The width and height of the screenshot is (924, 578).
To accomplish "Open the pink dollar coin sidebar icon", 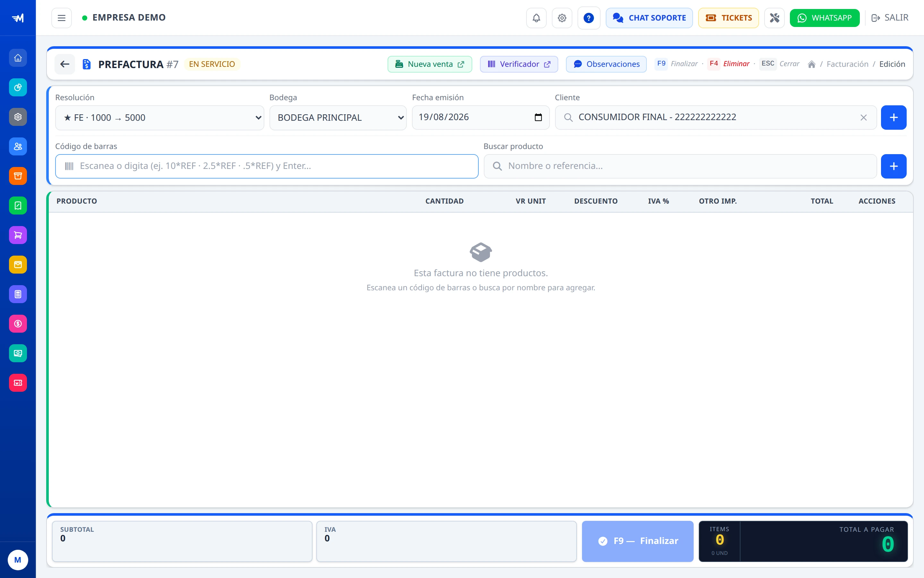I will [18, 324].
